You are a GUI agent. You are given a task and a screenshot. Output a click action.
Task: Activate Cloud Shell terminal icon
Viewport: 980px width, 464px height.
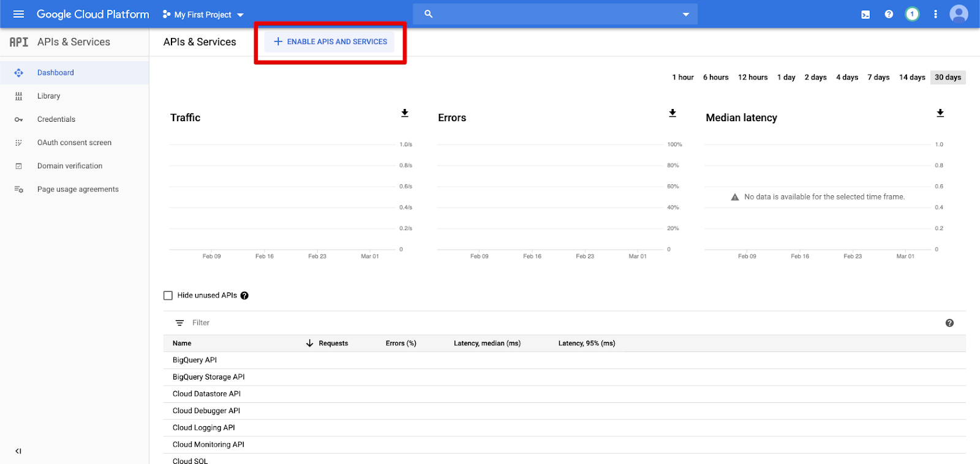click(865, 15)
